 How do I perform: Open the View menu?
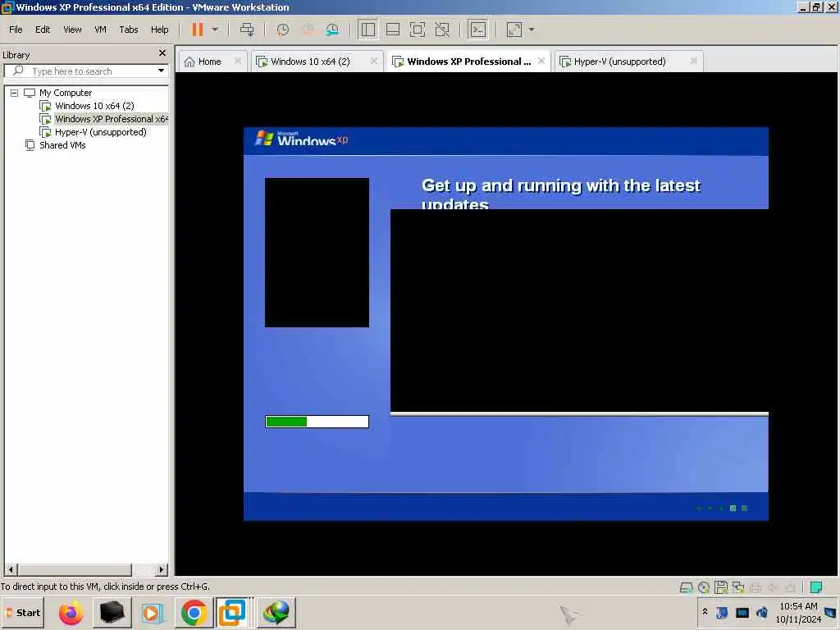[72, 30]
